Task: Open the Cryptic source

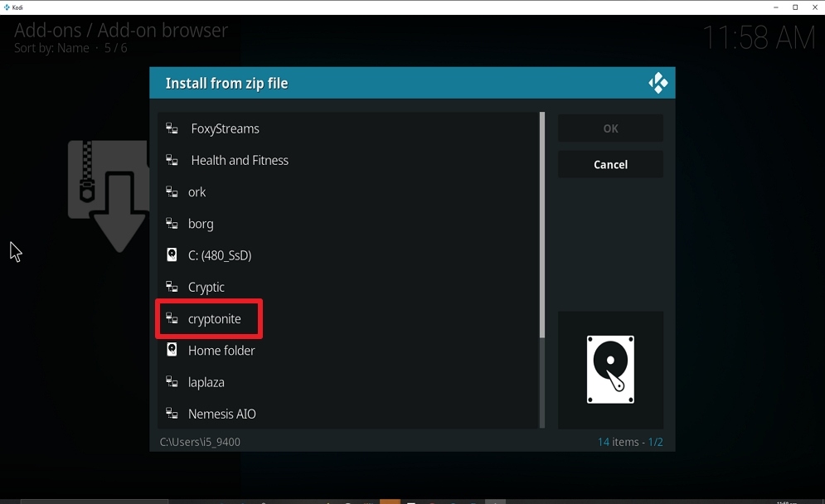Action: coord(348,287)
